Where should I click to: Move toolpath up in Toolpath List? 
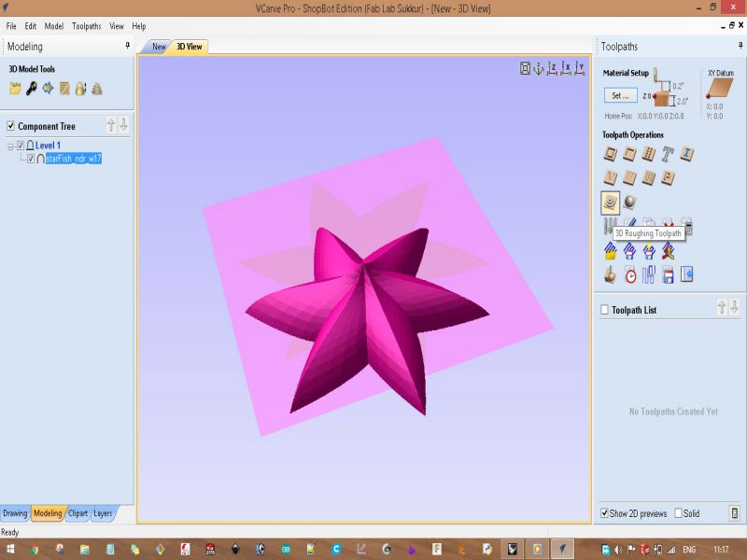pos(722,307)
